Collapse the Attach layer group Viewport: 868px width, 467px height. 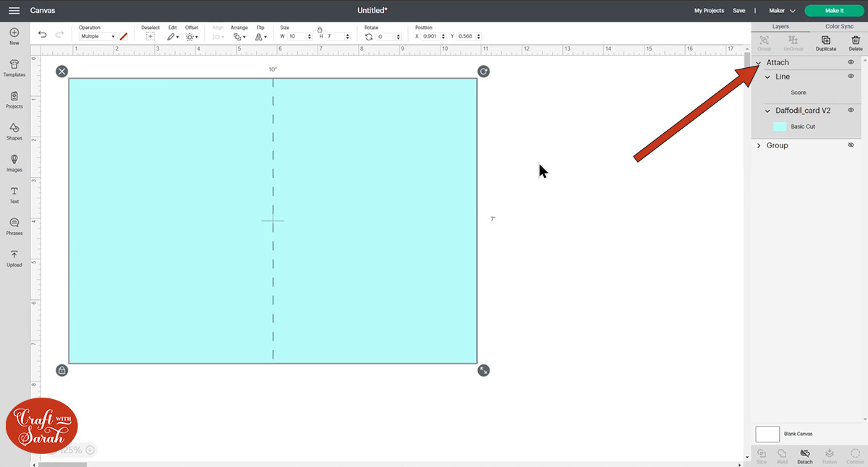pos(759,62)
